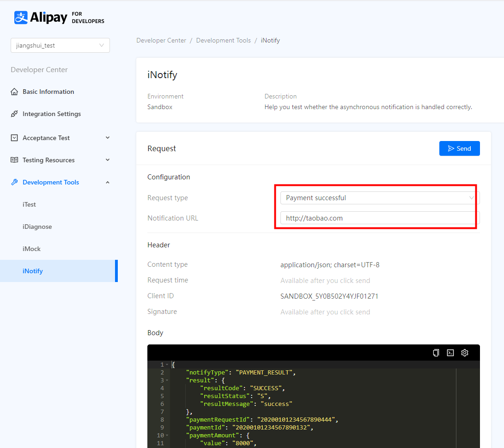Select iMock from the sidebar
504x448 pixels.
coord(31,249)
